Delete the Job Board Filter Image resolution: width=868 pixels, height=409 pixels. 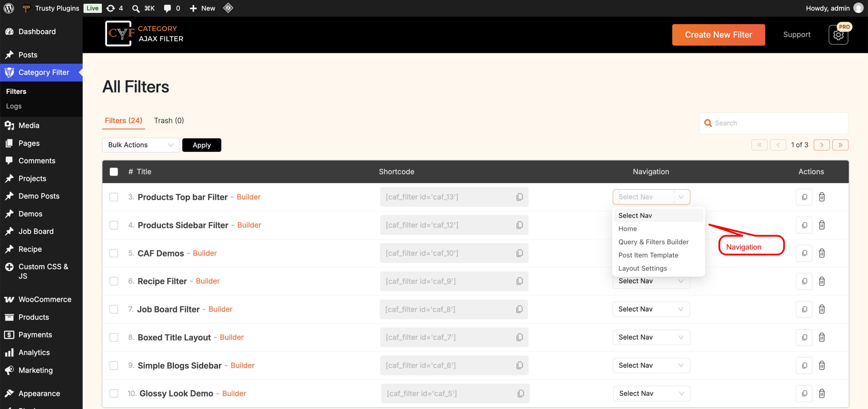coord(822,309)
